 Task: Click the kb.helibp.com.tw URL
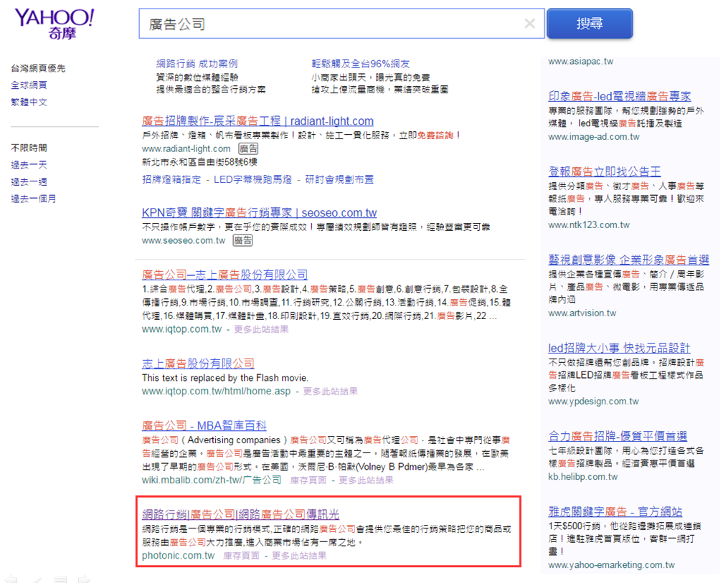(583, 477)
